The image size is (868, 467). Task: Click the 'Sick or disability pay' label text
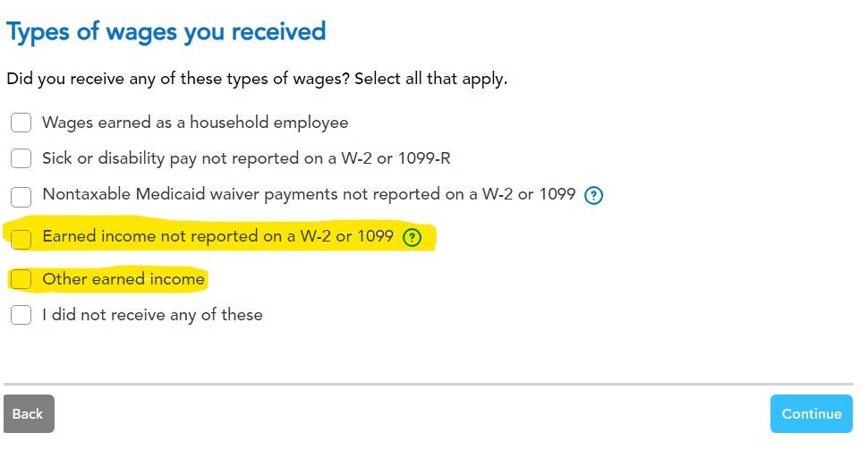pos(246,159)
